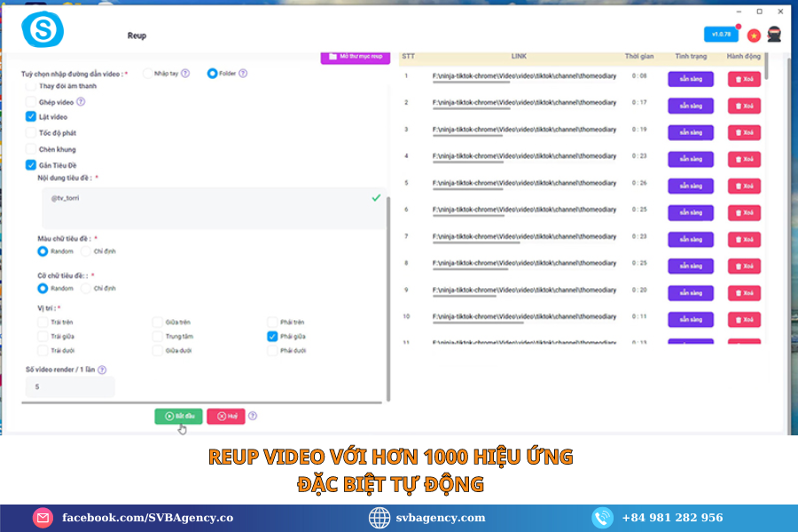Click the phone icon beside +84 981 282 956
This screenshot has width=798, height=532.
point(602,517)
